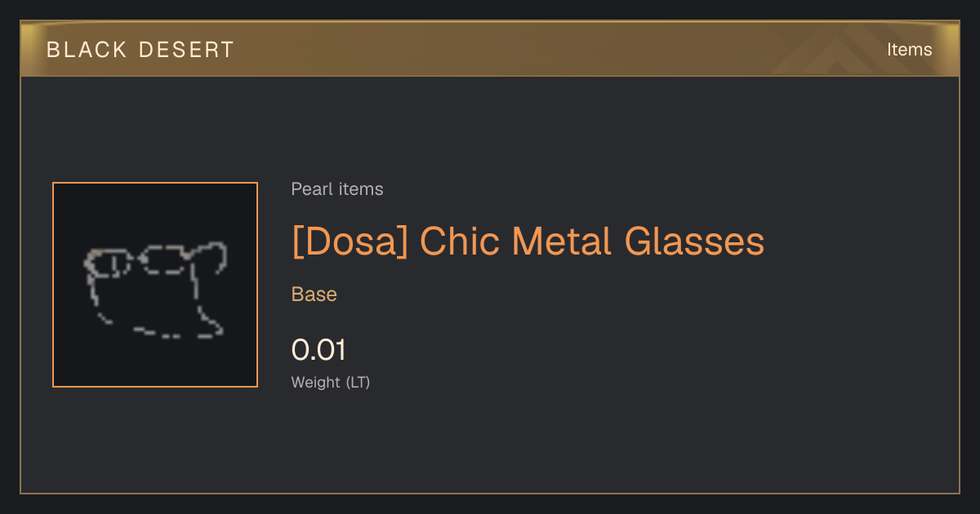Click the orange-bordered item thumbnail

pos(155,285)
